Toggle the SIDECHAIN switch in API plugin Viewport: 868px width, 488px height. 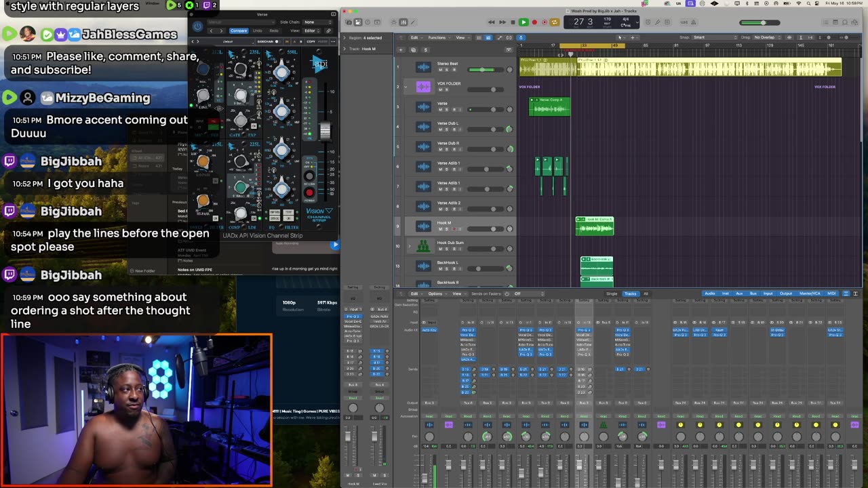269,41
